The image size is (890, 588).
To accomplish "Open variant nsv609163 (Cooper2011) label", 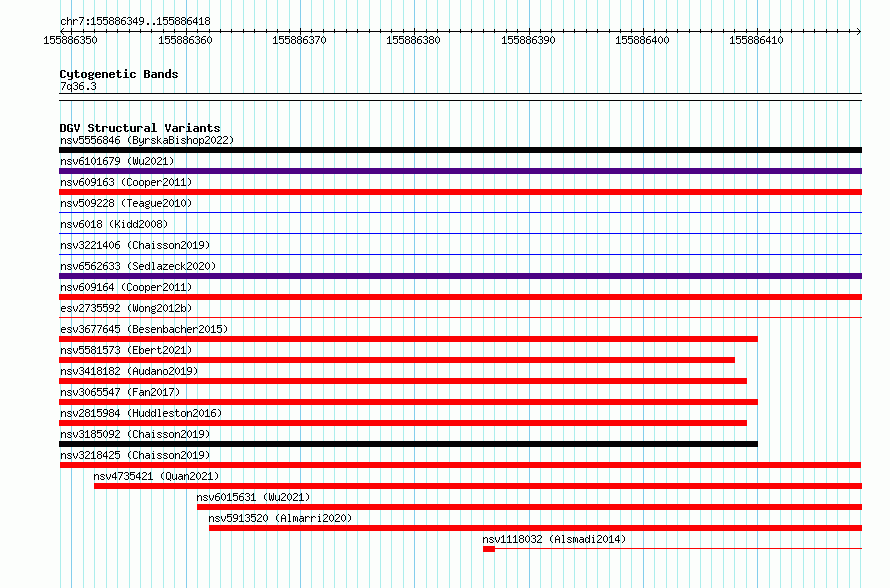I will (x=126, y=182).
